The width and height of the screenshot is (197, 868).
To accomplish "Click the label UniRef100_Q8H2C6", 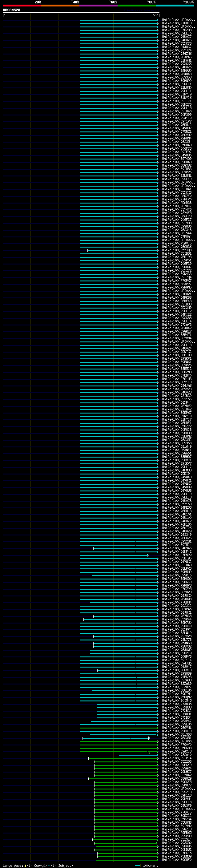I will pos(177,104).
